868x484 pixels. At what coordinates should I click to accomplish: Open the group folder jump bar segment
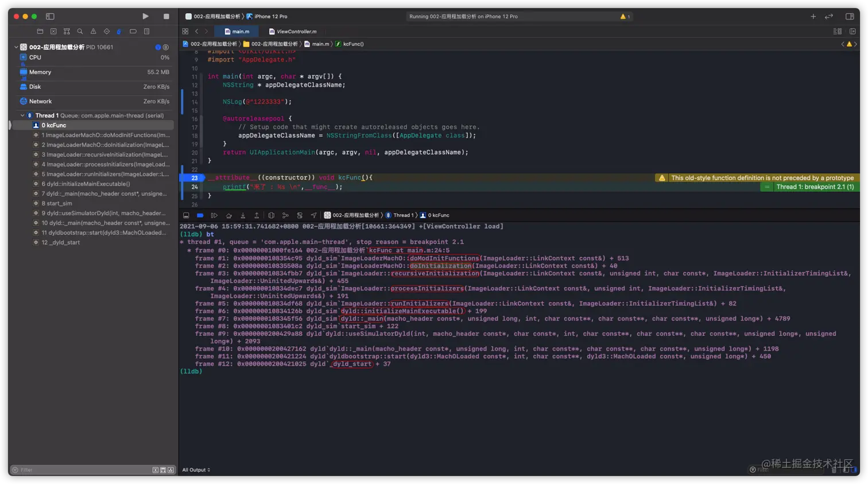(x=270, y=44)
